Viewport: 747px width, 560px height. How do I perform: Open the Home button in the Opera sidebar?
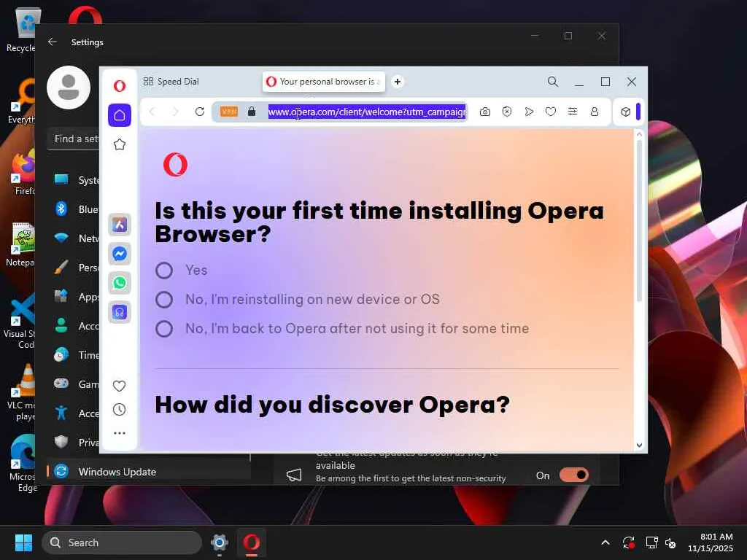tap(120, 115)
